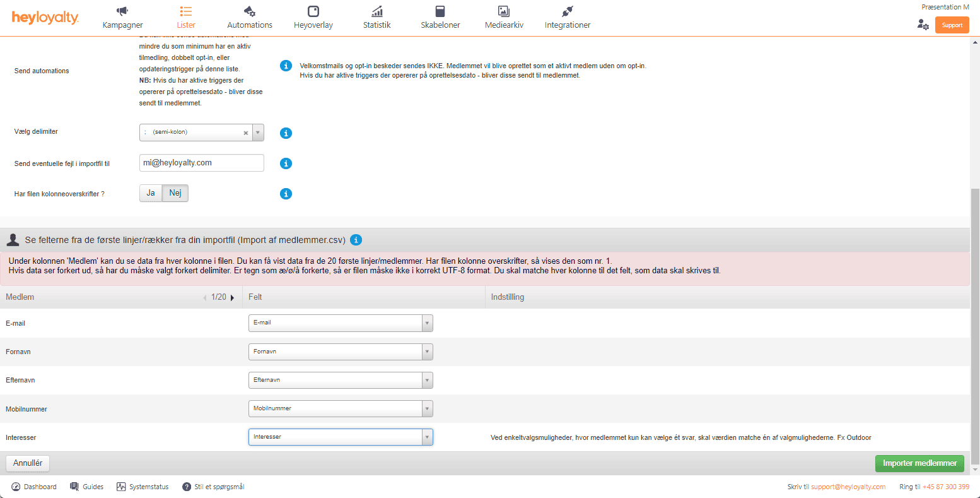This screenshot has height=498, width=980.
Task: Advance to the next member preview page
Action: (x=231, y=297)
